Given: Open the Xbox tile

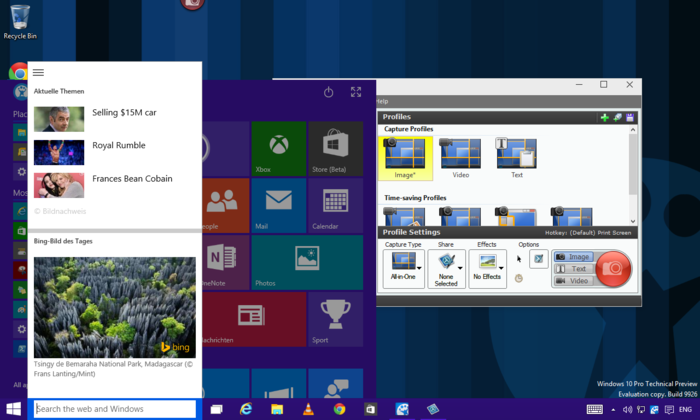Looking at the screenshot, I should [279, 148].
